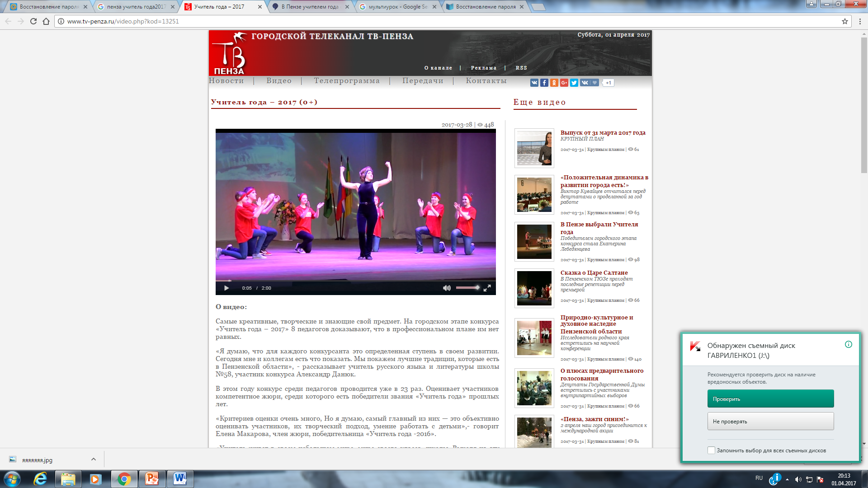Click the Проверить scan button
The image size is (868, 488).
pyautogui.click(x=770, y=399)
